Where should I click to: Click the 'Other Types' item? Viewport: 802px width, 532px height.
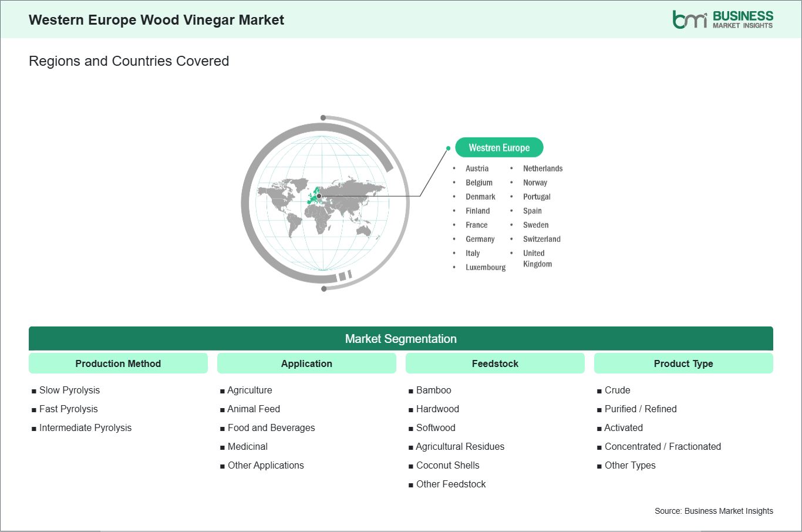630,465
